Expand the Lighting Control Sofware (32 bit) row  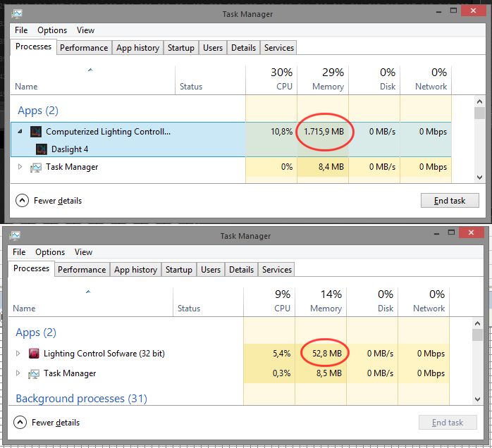[x=18, y=353]
